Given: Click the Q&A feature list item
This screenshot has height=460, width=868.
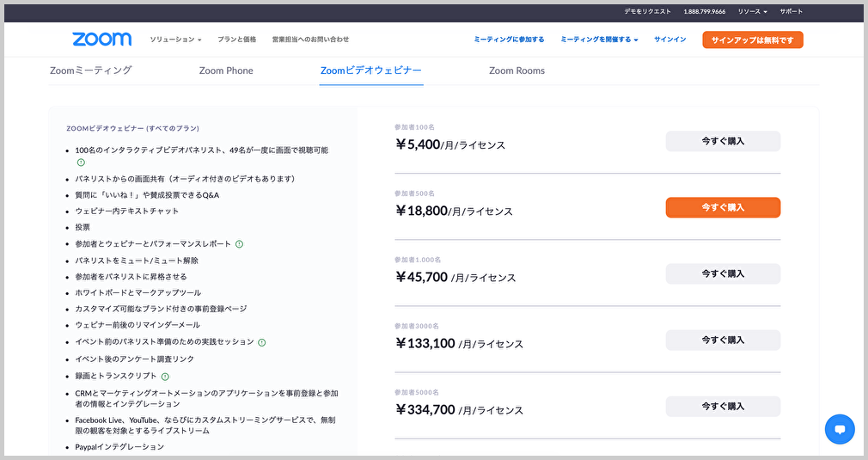Looking at the screenshot, I should pyautogui.click(x=147, y=195).
